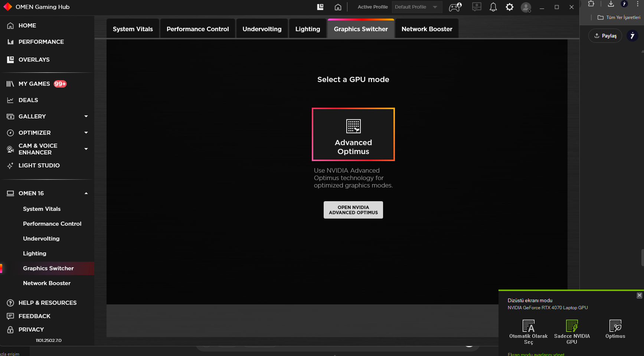Open the Ekran modu ayarlarını yönet link
This screenshot has width=644, height=356.
point(536,354)
